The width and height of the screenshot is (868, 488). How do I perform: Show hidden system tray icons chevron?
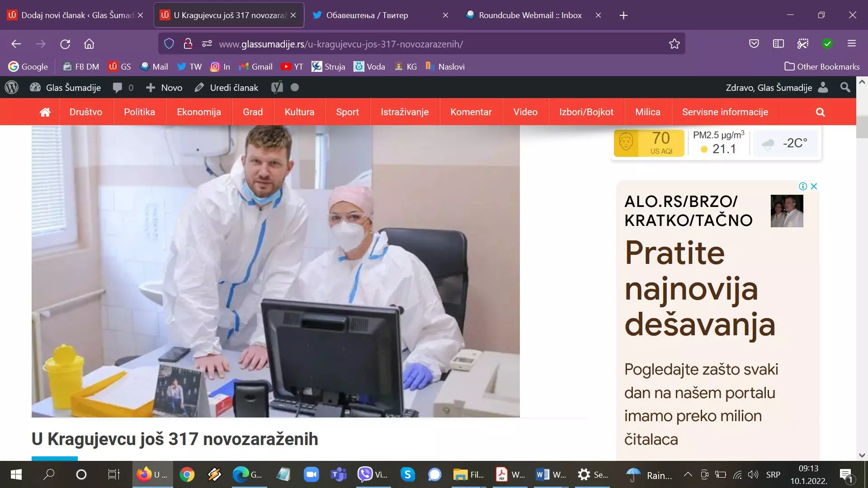click(688, 474)
